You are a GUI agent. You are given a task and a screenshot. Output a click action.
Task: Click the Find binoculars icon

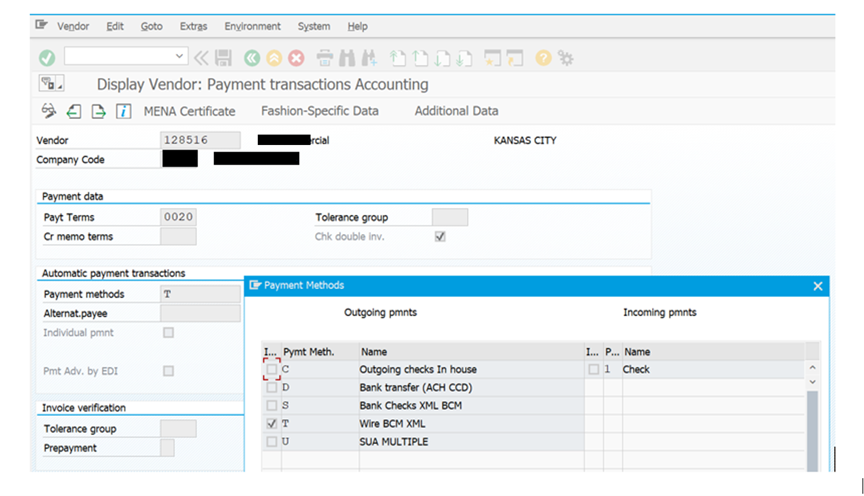point(347,58)
